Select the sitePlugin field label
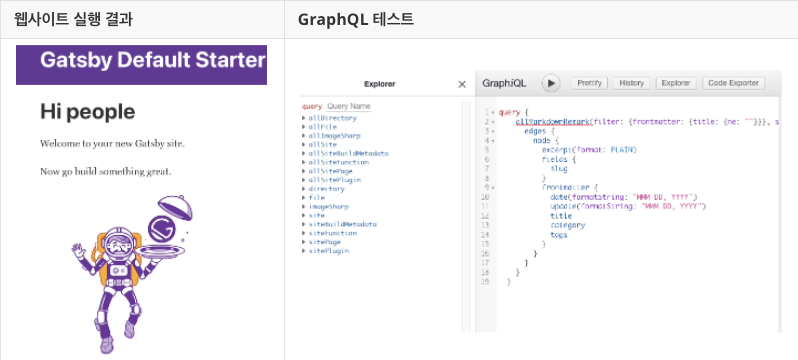Viewport: 798px width, 360px height. [x=328, y=251]
